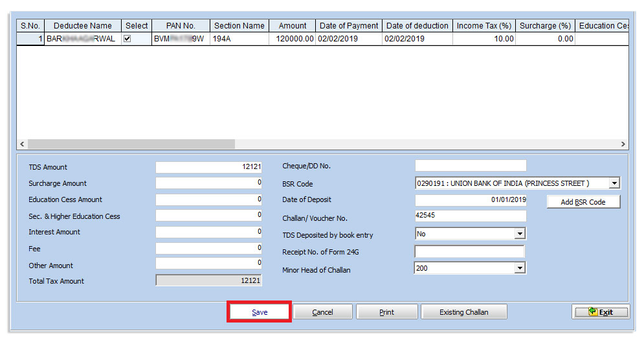
Task: Expand the BSR Code dropdown
Action: click(x=614, y=183)
